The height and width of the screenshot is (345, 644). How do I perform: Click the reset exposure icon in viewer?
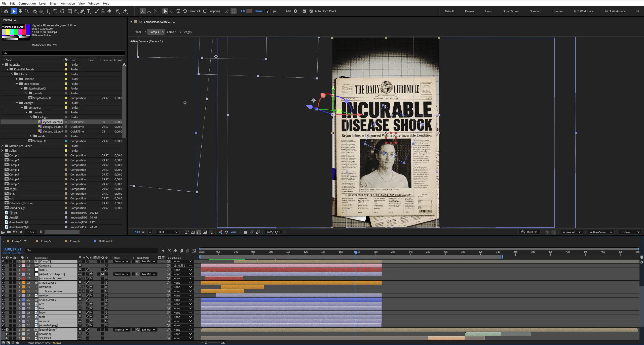[226, 232]
